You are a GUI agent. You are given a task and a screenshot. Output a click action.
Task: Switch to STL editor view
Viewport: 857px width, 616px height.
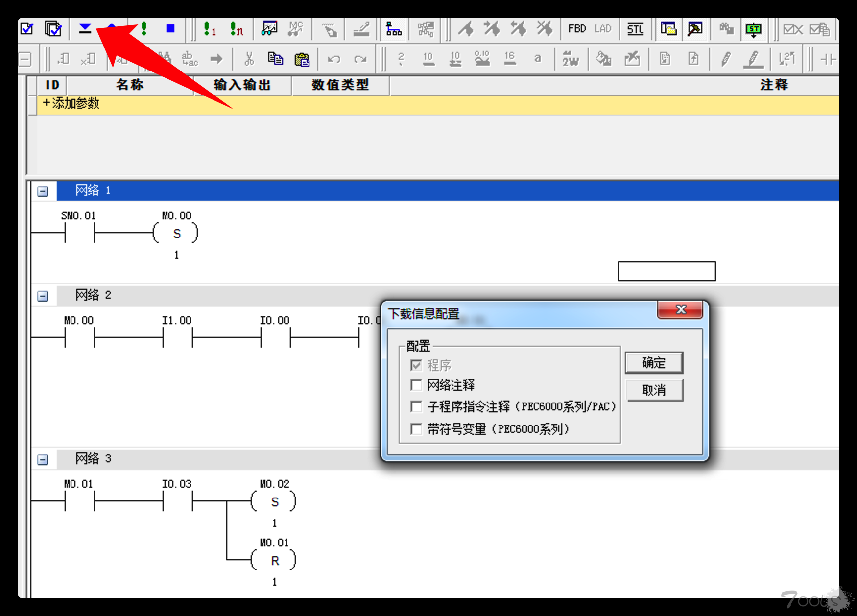pyautogui.click(x=635, y=29)
